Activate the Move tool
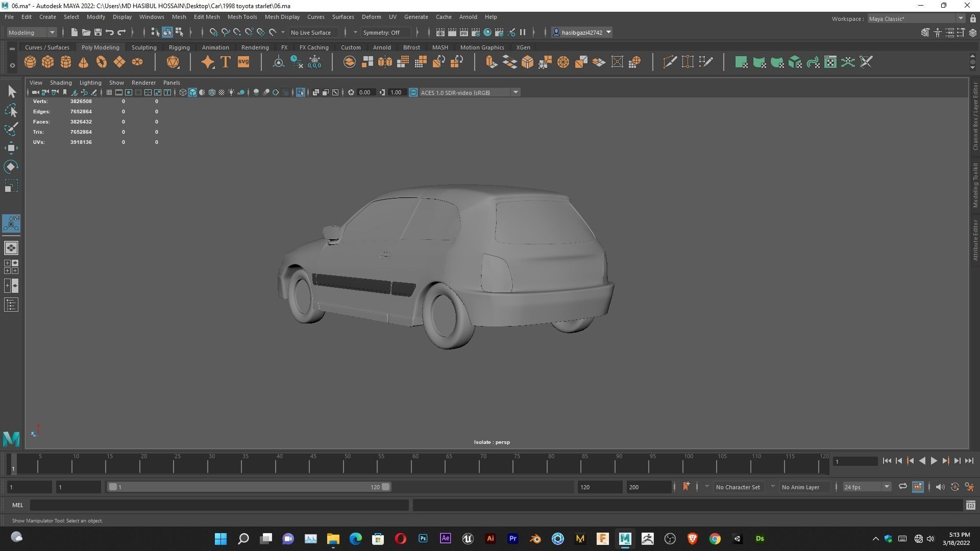 (x=11, y=148)
